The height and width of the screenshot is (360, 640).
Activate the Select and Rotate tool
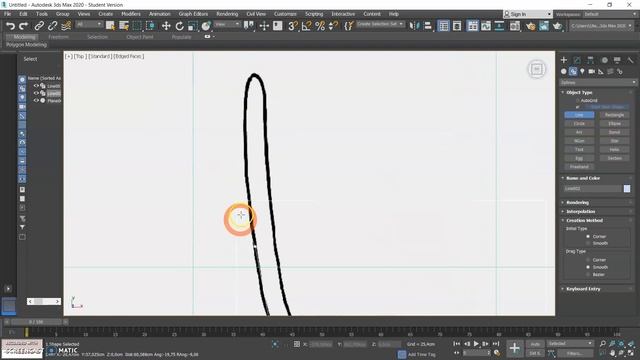tap(179, 26)
